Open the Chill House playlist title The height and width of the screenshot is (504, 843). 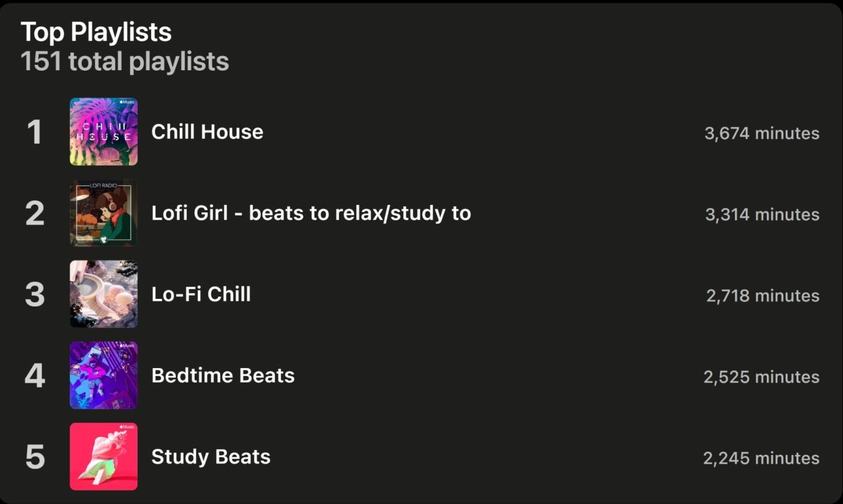(207, 132)
